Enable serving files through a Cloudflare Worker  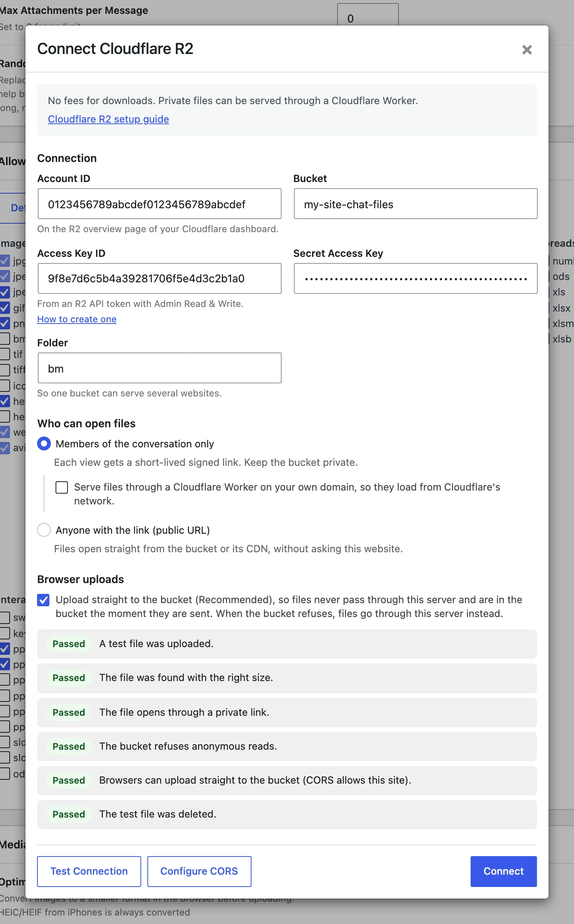[x=62, y=487]
